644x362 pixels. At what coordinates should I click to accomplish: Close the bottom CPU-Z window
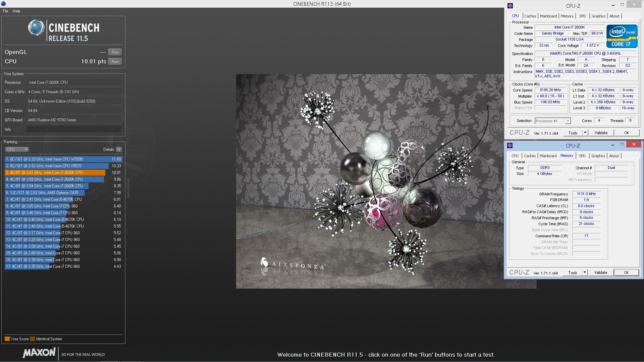[x=634, y=144]
